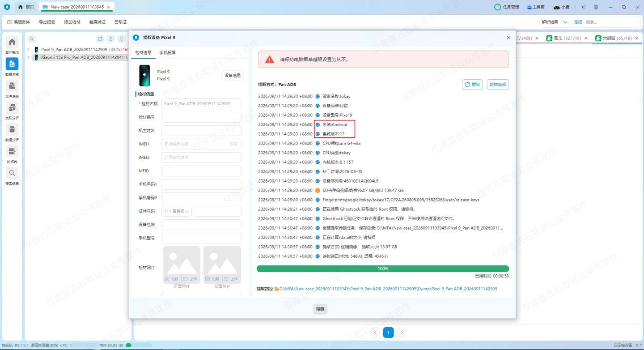Click the 跳转底部 button
This screenshot has height=350, width=644.
[498, 85]
